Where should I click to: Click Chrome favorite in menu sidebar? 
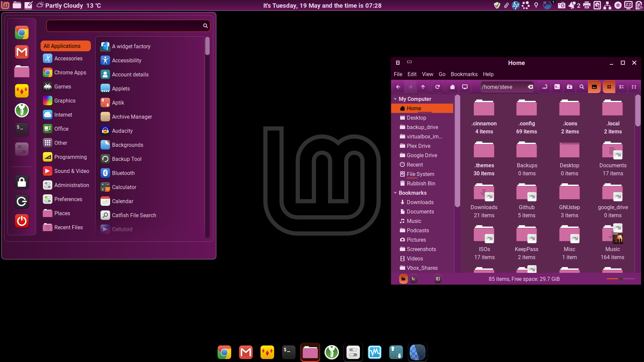coord(22,33)
